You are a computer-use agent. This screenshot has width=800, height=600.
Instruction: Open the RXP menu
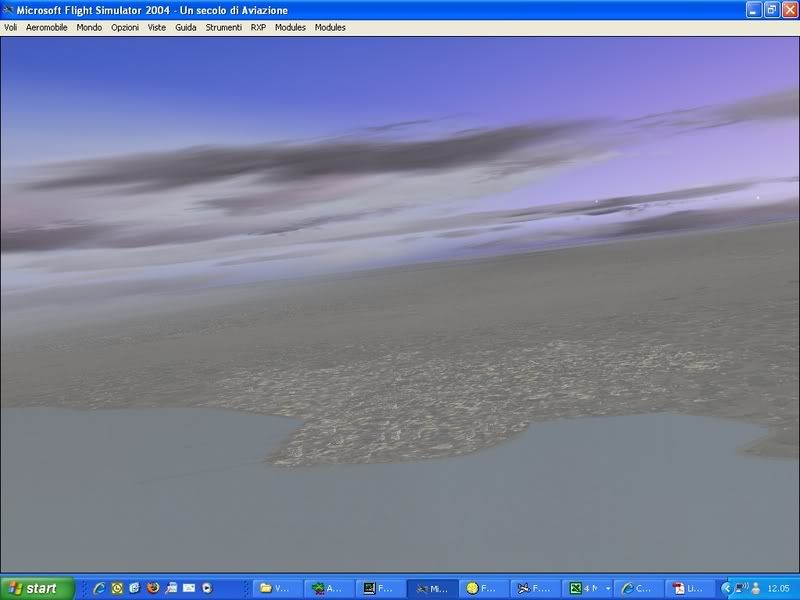(258, 28)
